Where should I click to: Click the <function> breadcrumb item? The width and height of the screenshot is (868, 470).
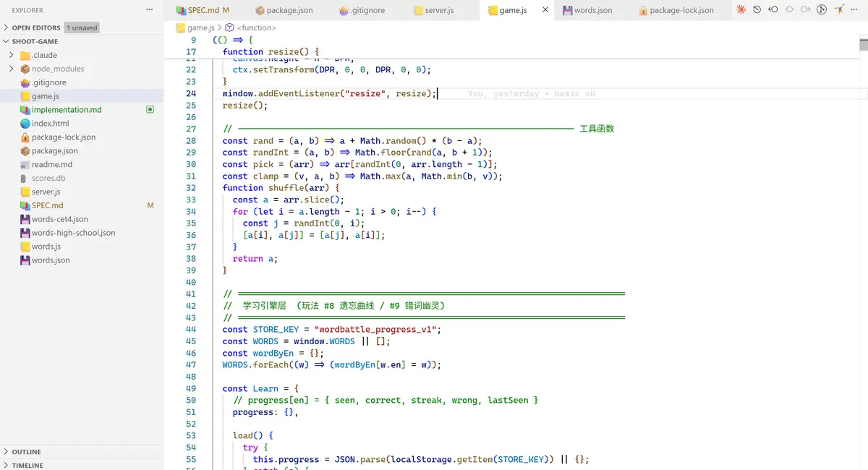tap(256, 27)
